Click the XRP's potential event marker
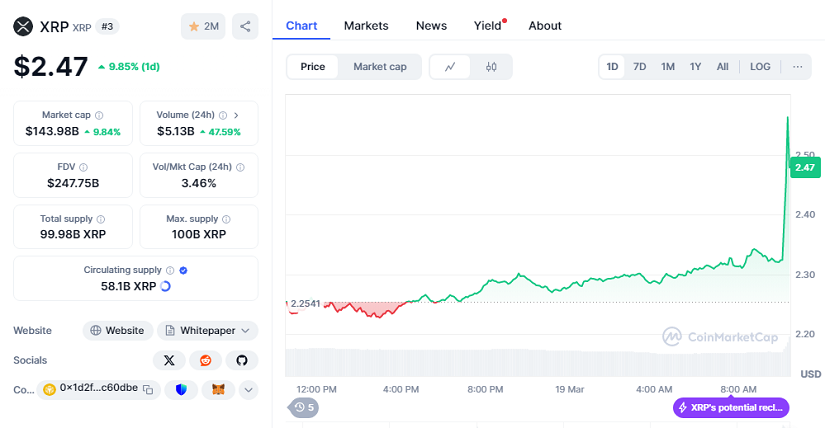 tap(732, 407)
